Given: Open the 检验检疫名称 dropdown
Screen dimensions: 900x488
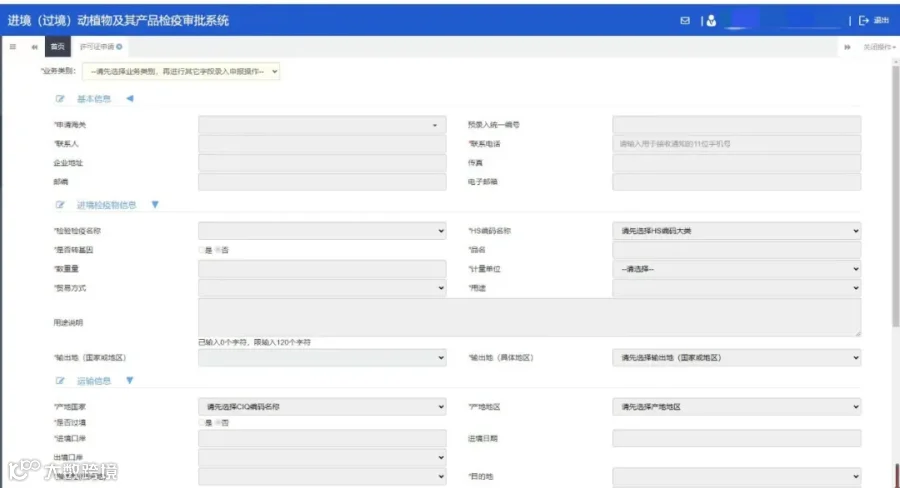Looking at the screenshot, I should pyautogui.click(x=322, y=231).
